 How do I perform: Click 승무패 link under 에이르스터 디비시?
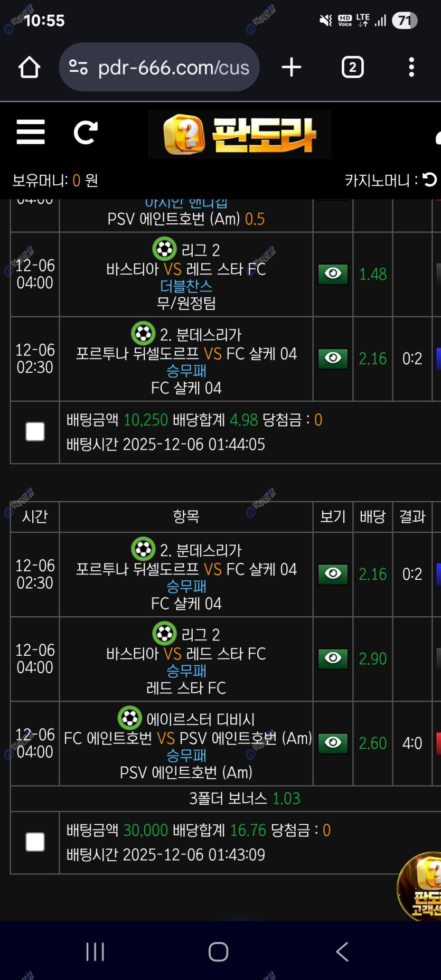(x=186, y=756)
